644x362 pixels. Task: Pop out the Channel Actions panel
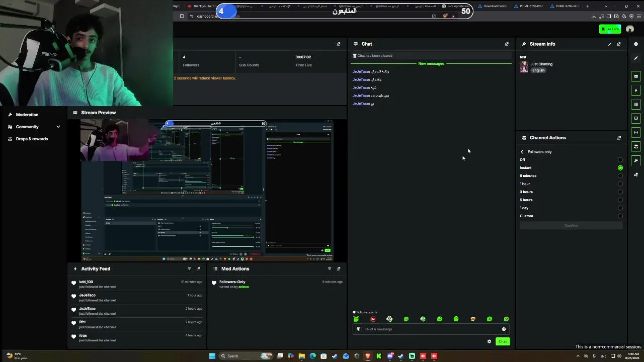(x=619, y=138)
